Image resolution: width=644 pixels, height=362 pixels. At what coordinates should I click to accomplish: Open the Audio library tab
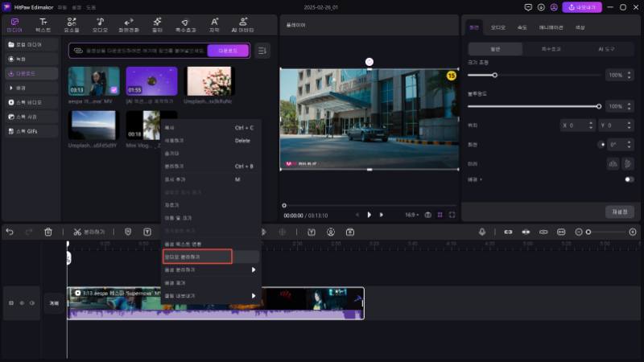[100, 23]
